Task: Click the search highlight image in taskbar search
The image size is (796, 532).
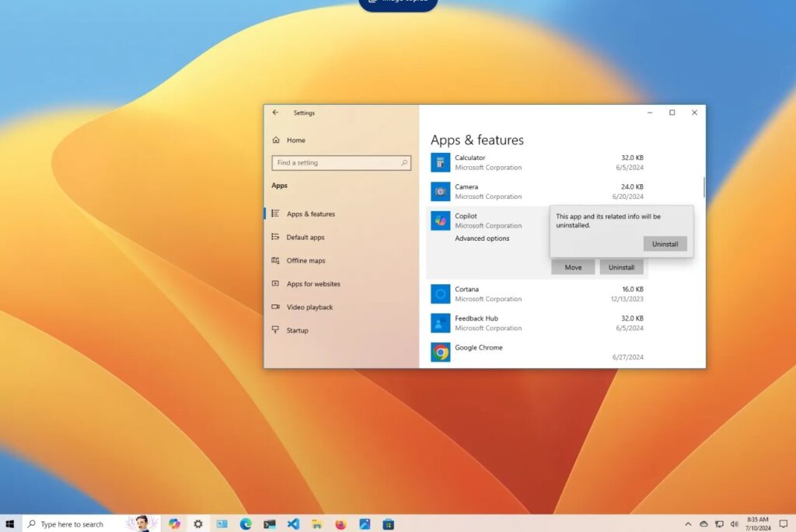Action: coord(141,523)
